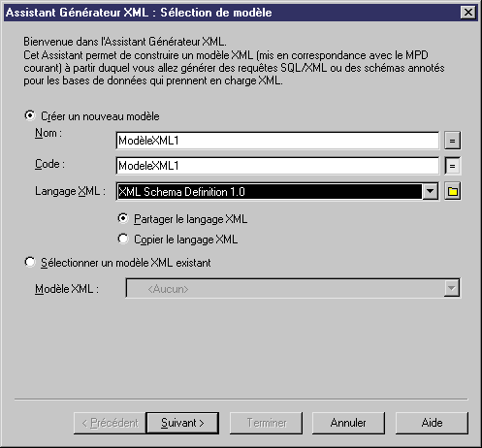
Task: Select Sélectionner un modèle XML existant option
Action: coord(30,262)
